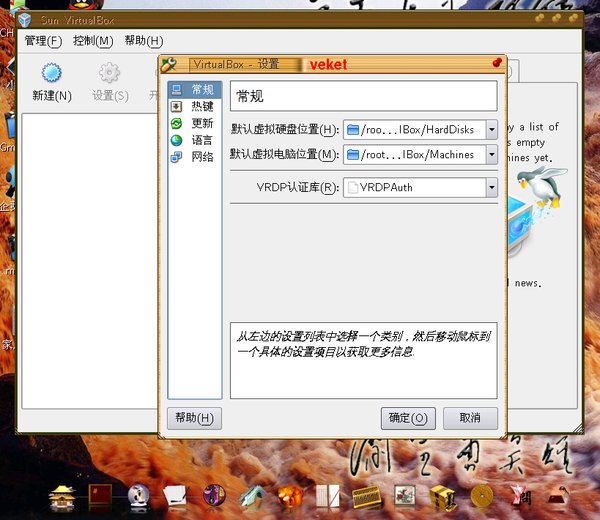Click the blank file icon in the VRDPAuth field
This screenshot has height=520, width=600.
click(353, 187)
